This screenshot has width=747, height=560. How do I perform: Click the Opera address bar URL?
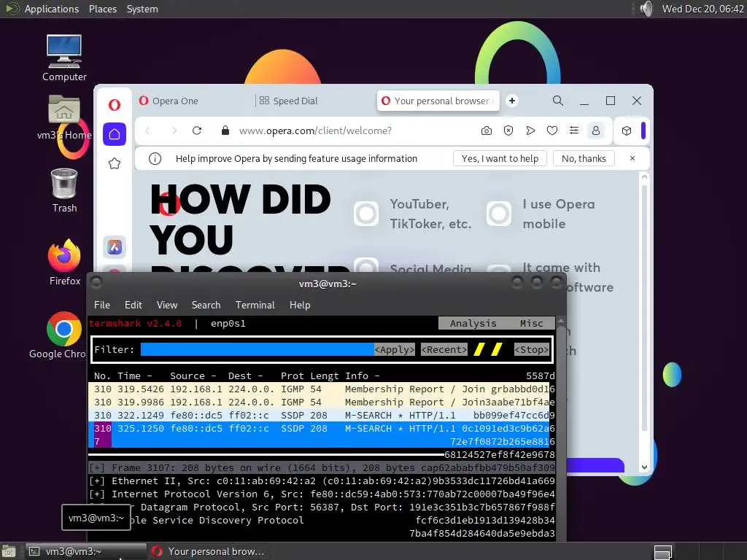point(315,131)
